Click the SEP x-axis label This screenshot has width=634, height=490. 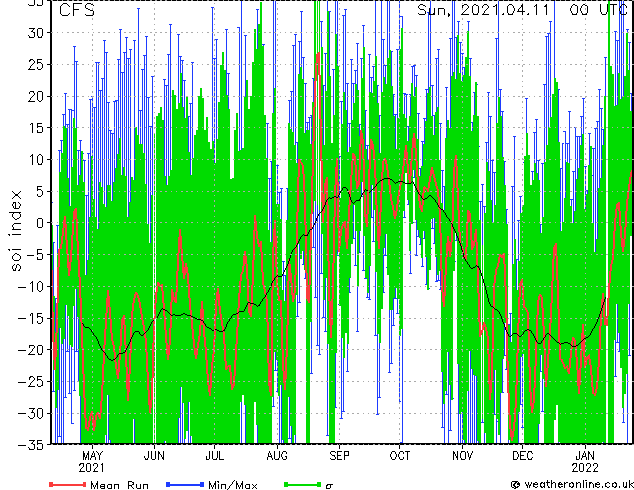point(339,456)
